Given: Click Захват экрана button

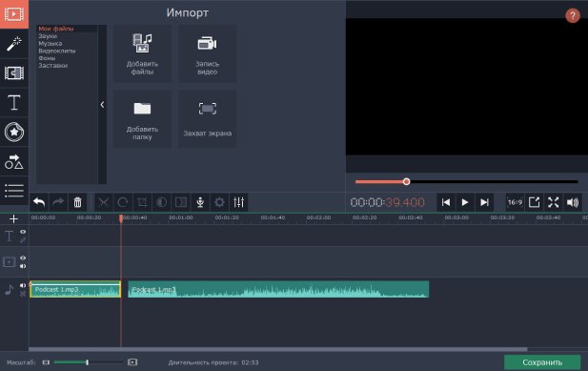Looking at the screenshot, I should (x=208, y=119).
